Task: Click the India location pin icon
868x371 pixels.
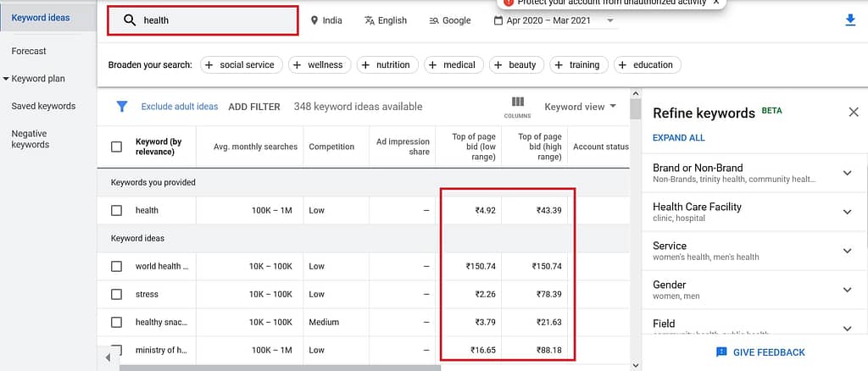Action: coord(314,20)
